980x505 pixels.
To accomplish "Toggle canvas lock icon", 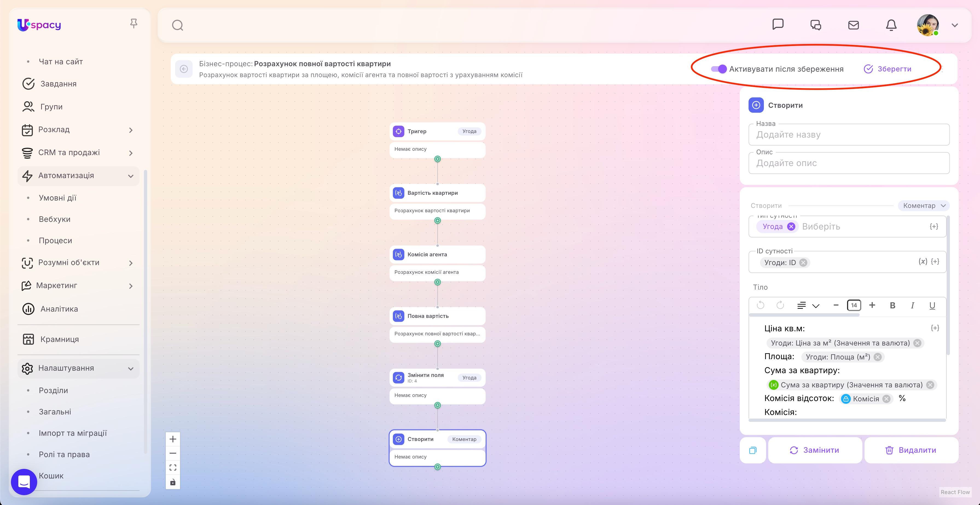I will coord(173,482).
